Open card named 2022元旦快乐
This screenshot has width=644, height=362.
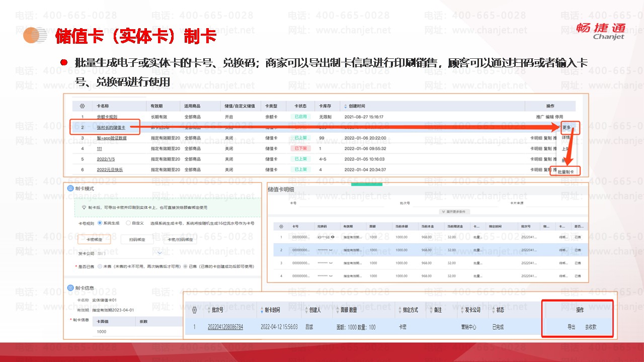pos(110,169)
